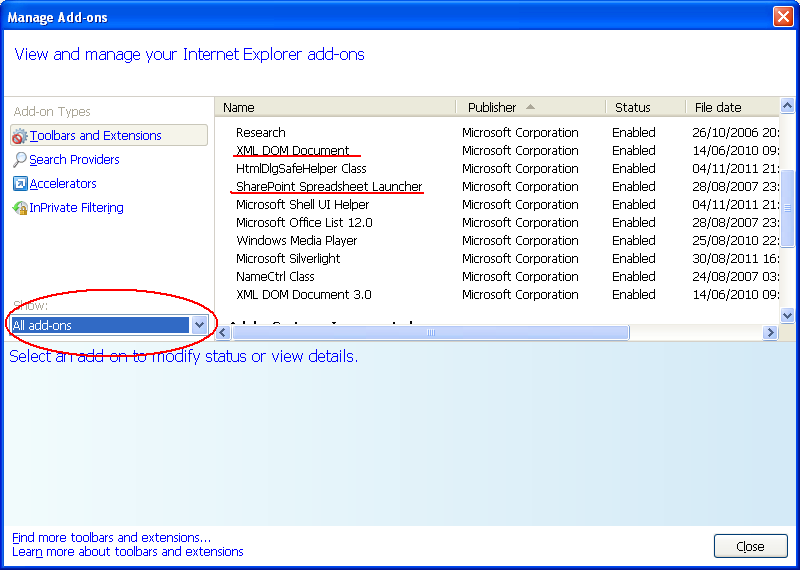Screen dimensions: 800x570
Task: Select the 'HtmlDlgSafeHelper Class' add-on
Action: tap(301, 168)
